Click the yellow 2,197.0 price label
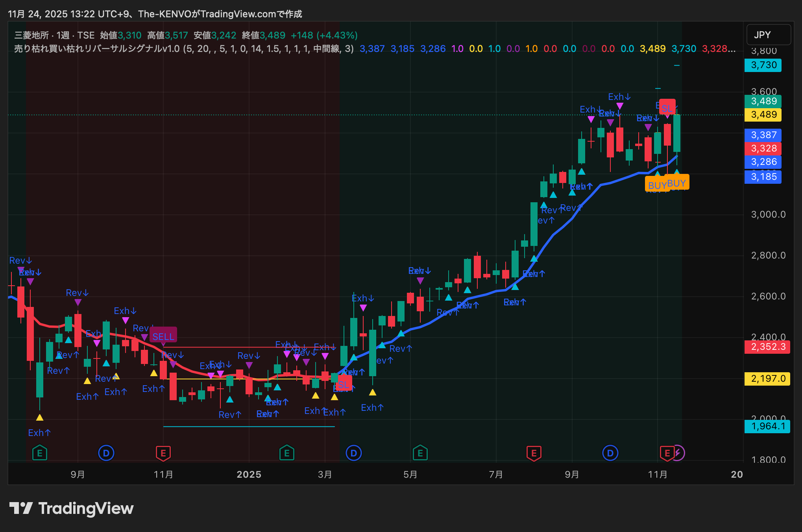This screenshot has width=802, height=532. point(767,379)
